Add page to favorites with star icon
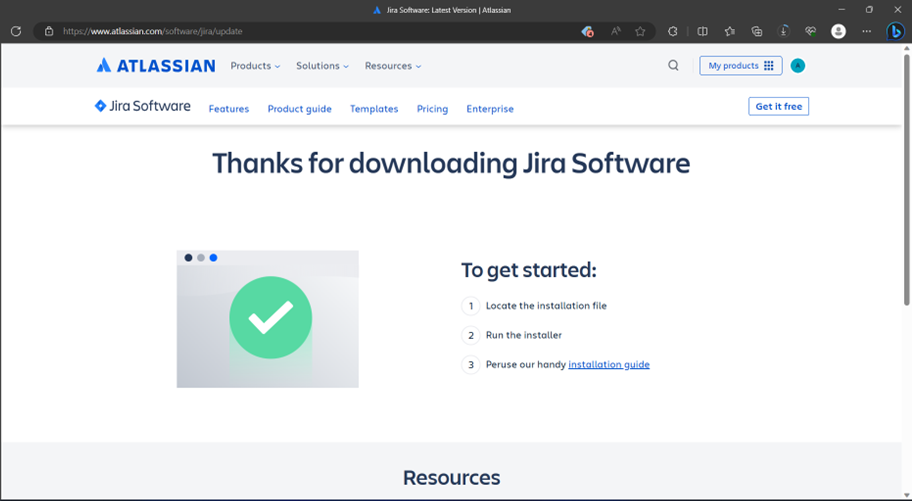 pyautogui.click(x=640, y=31)
